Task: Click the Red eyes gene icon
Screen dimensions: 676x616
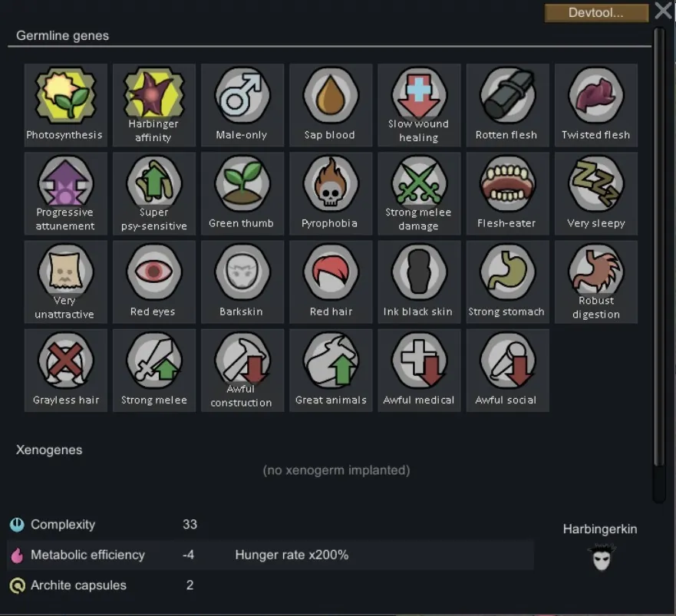Action: click(x=154, y=272)
